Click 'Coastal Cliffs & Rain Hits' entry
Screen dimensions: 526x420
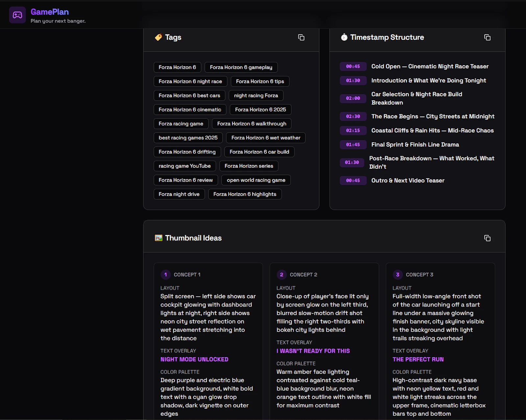433,131
